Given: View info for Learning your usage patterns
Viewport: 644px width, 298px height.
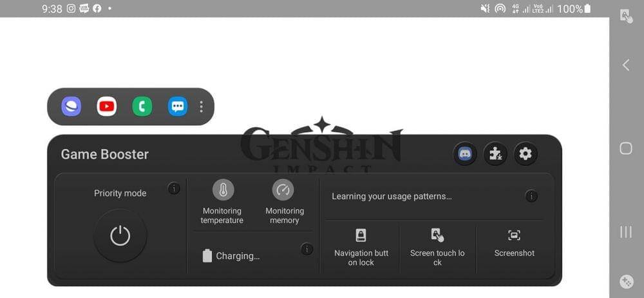Looking at the screenshot, I should [531, 196].
